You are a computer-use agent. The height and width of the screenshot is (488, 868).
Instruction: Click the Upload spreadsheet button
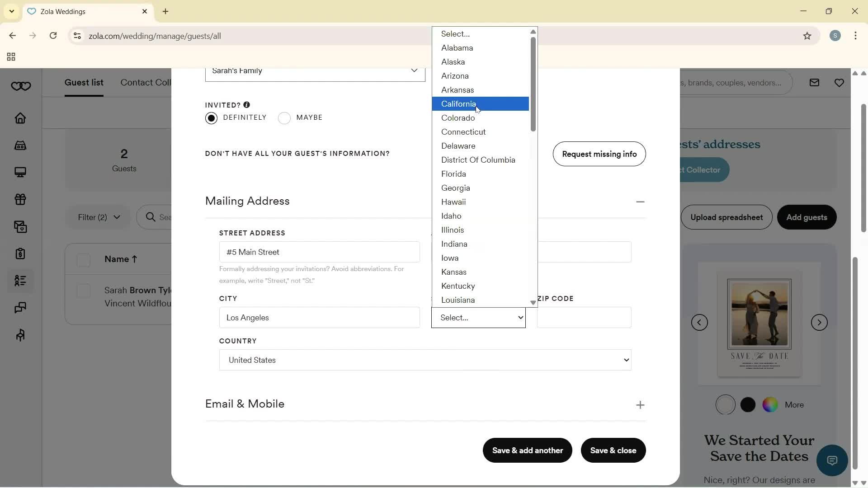click(726, 217)
